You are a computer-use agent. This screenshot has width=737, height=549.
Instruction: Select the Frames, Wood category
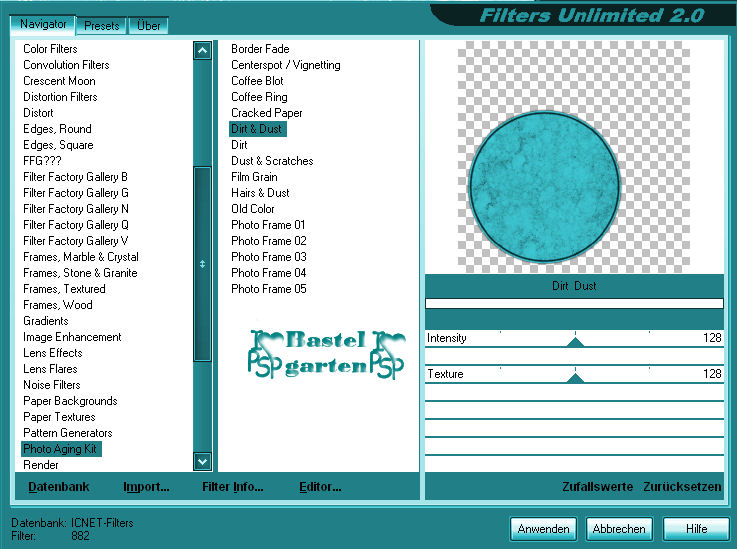(x=58, y=305)
